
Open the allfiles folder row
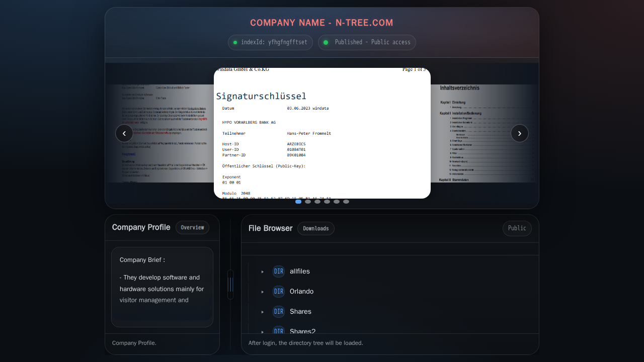(x=392, y=271)
